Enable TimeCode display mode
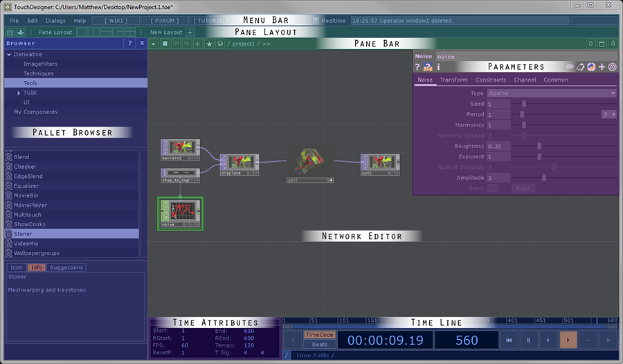Viewport: 623px width, 364px height. (320, 335)
